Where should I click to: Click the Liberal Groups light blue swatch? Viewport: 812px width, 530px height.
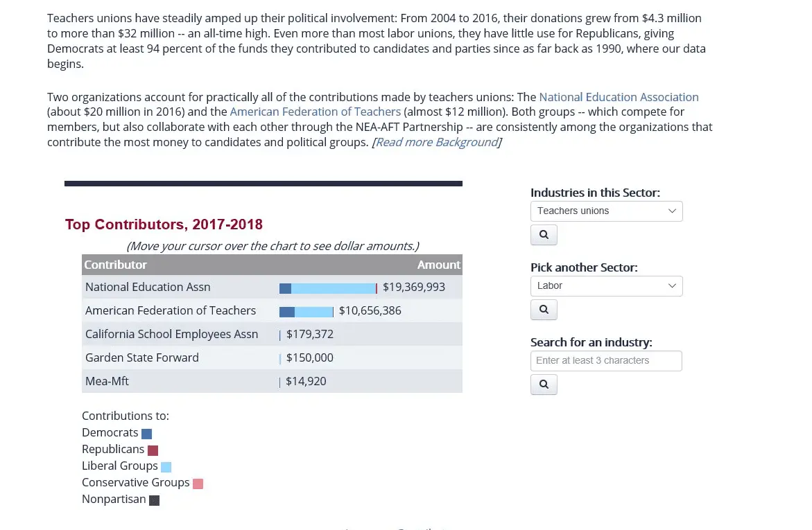click(x=166, y=467)
